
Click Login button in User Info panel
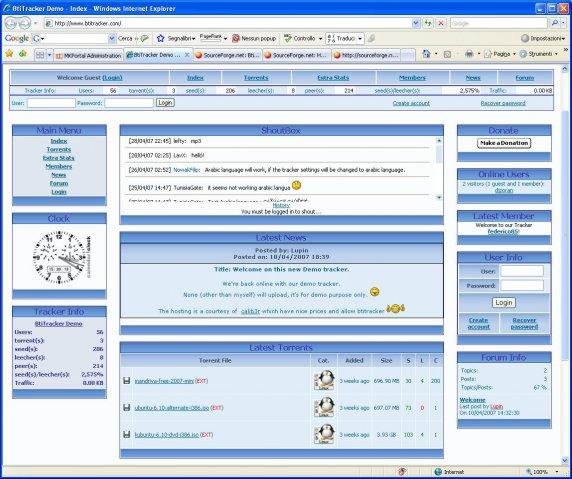(x=504, y=302)
